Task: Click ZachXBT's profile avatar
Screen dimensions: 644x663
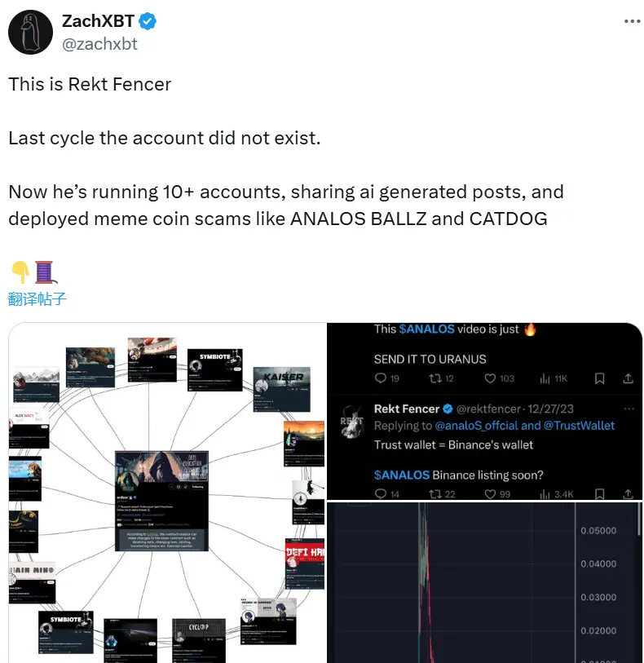Action: click(x=30, y=32)
